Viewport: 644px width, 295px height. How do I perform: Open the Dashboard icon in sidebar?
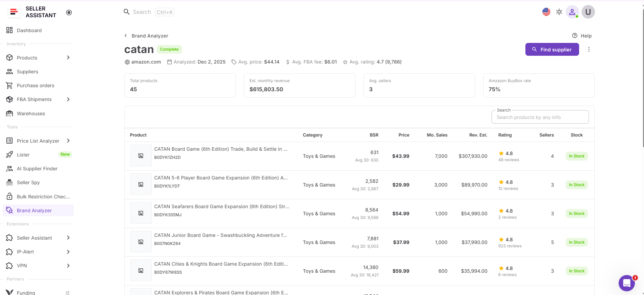(9, 30)
